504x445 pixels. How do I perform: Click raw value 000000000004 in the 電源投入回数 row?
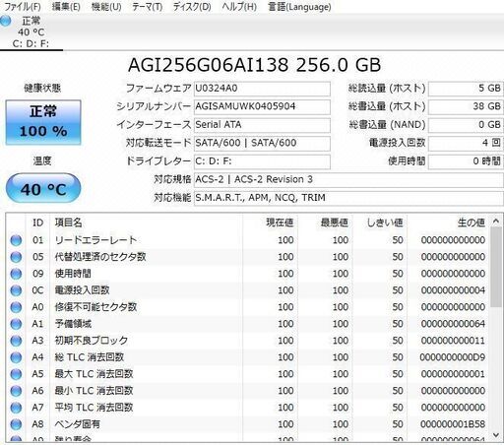click(x=453, y=290)
